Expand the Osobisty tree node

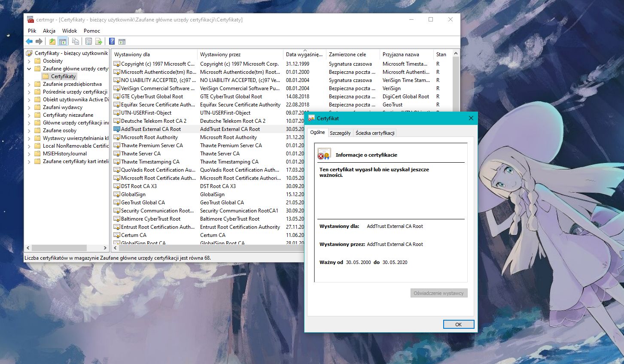click(x=29, y=61)
